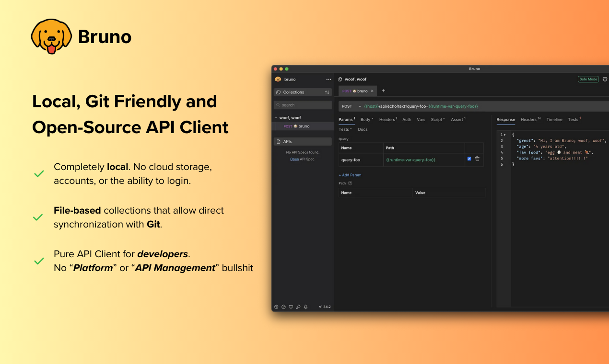Switch to the Headers request tab
Screen dimensions: 609x364
coord(387,120)
